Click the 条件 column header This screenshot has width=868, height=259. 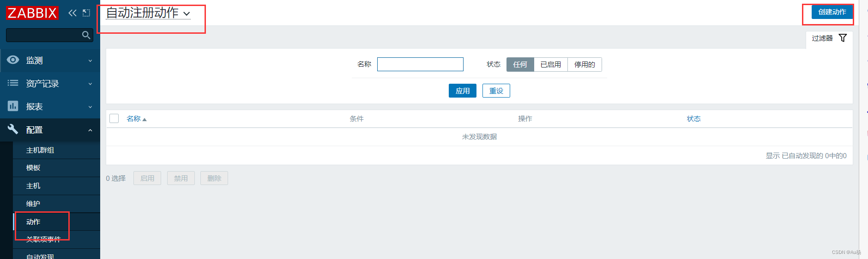[356, 119]
